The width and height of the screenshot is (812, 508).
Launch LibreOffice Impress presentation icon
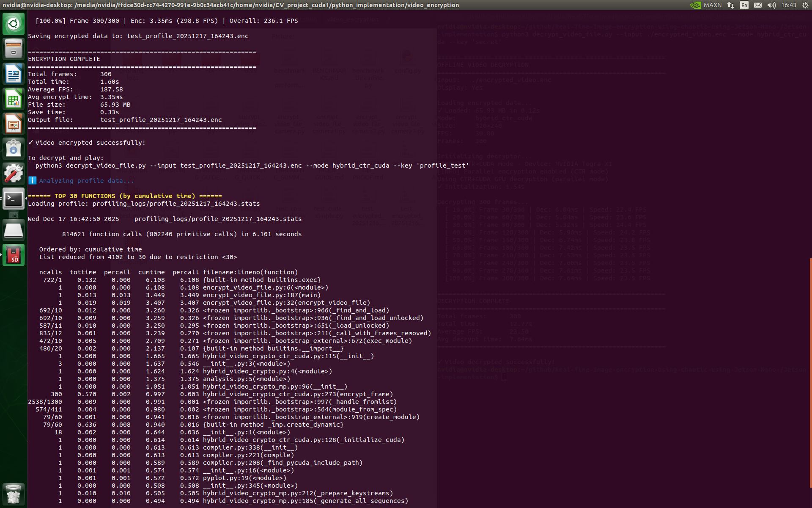[x=14, y=124]
